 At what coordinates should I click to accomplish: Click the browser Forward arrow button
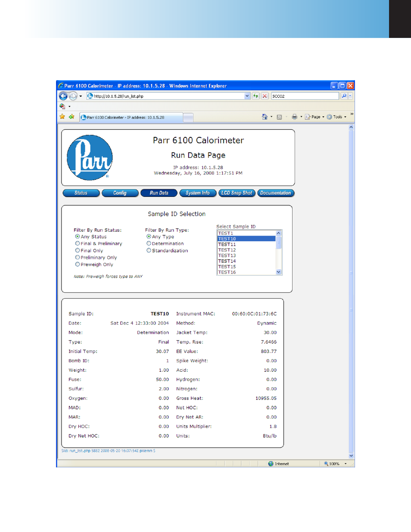pyautogui.click(x=73, y=96)
